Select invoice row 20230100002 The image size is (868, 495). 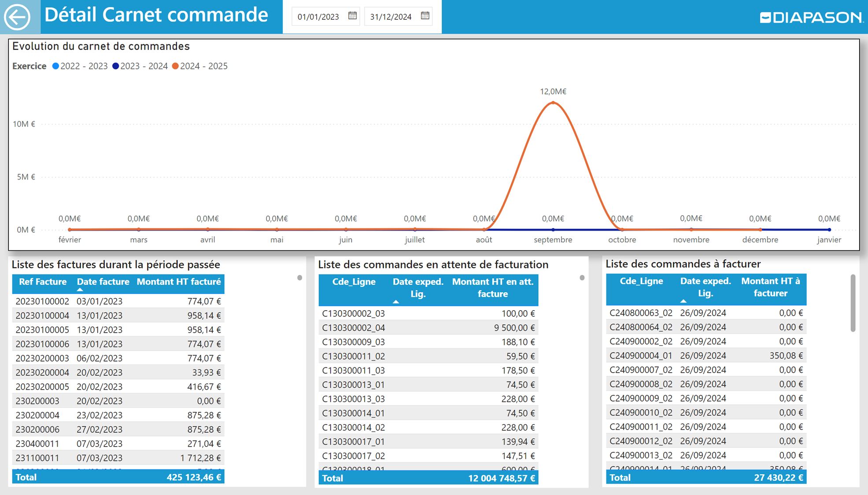click(118, 301)
